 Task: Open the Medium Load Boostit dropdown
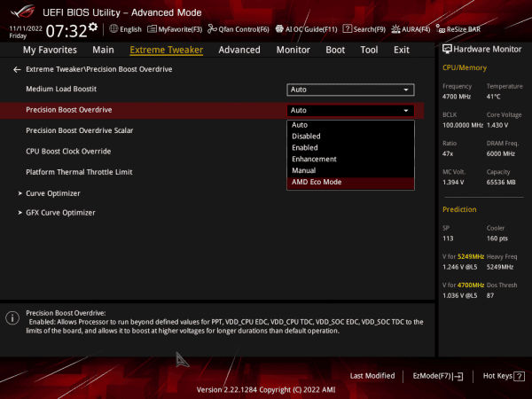(351, 90)
